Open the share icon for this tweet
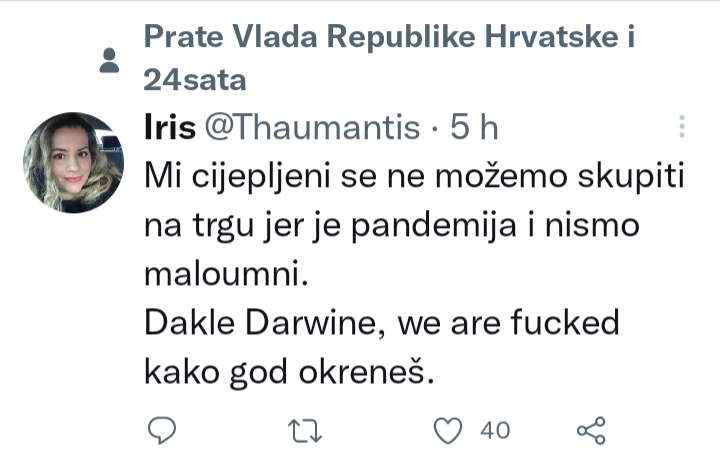This screenshot has height=464, width=720. pos(592,430)
